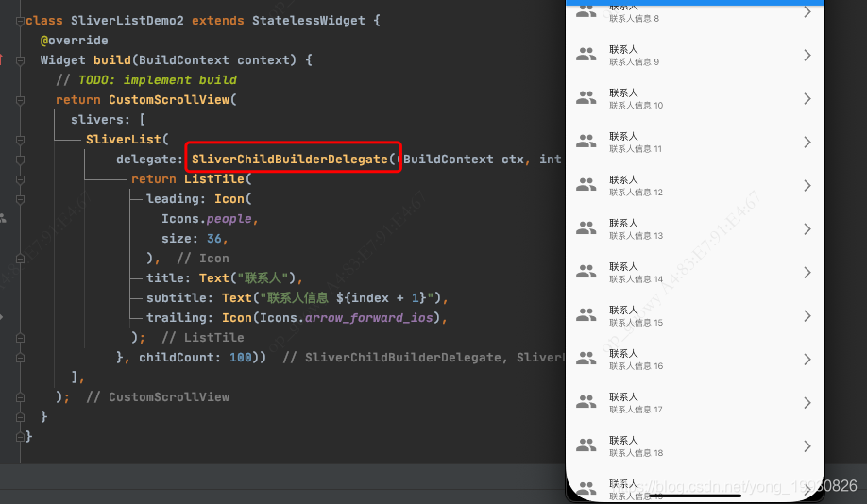Collapse the leading: Icon( fold marker
Image resolution: width=867 pixels, height=504 pixels.
[x=21, y=199]
